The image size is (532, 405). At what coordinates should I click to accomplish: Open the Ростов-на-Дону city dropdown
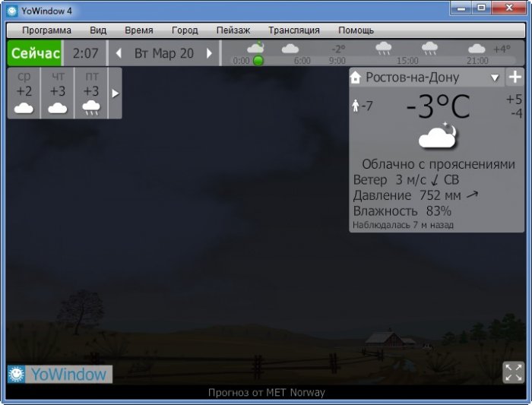coord(495,78)
